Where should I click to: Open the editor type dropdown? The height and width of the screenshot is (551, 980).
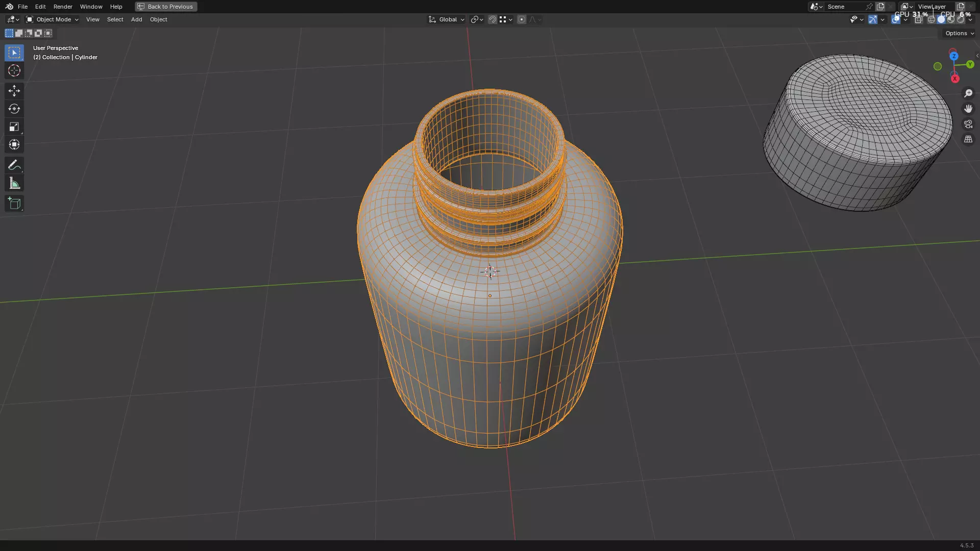pyautogui.click(x=13, y=19)
